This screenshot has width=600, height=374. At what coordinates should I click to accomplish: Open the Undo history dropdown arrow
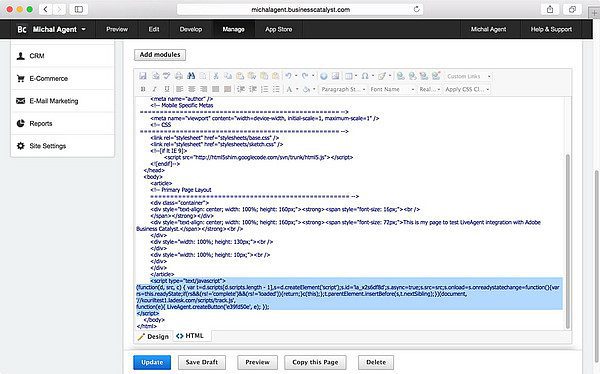(296, 76)
